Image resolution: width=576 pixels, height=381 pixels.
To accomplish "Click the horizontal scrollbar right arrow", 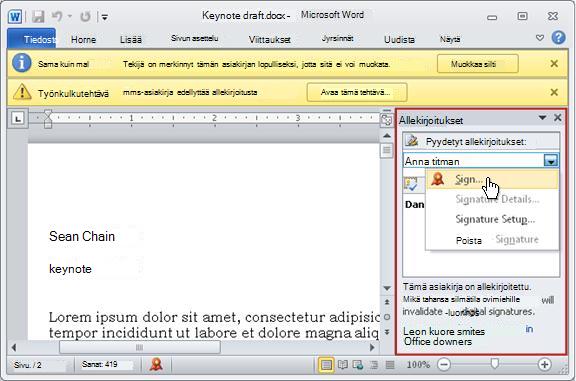I will 372,348.
